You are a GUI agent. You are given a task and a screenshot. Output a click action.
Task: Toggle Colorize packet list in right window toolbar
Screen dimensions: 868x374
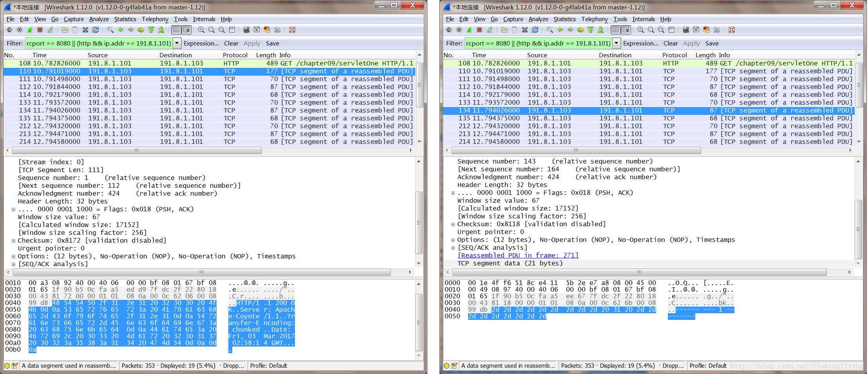(616, 30)
